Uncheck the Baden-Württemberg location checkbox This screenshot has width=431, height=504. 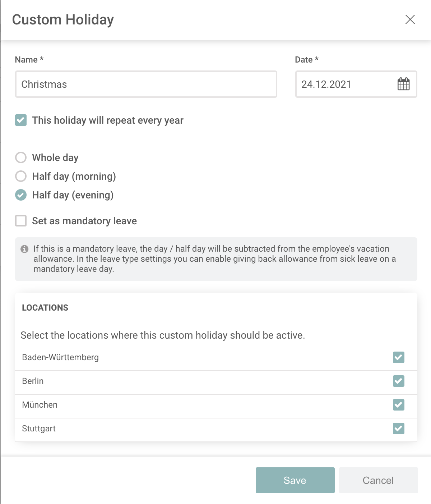coord(398,357)
